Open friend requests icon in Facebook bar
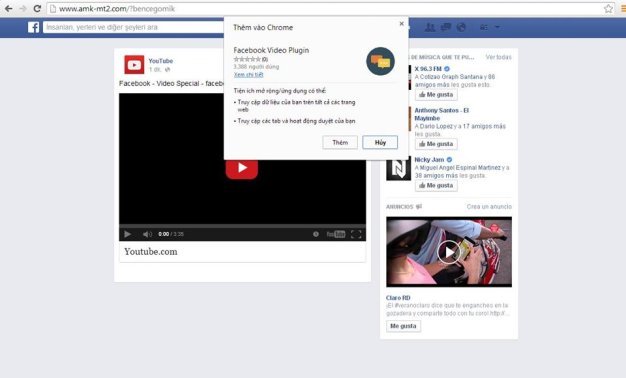 point(430,27)
